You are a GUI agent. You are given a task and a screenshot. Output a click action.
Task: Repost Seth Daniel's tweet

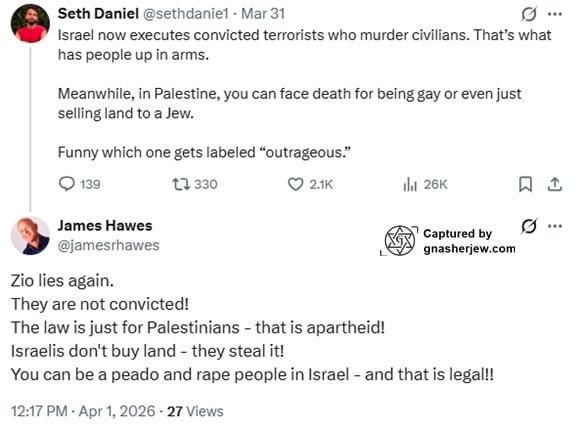point(195,184)
